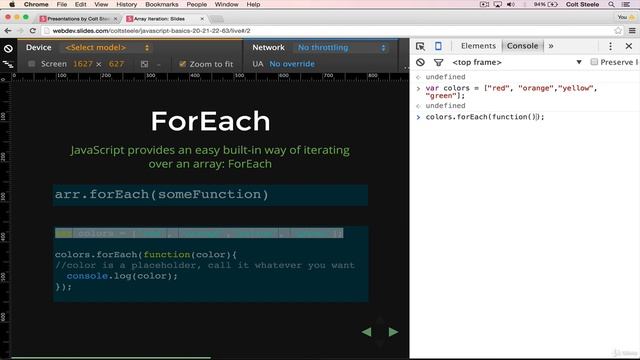Toggle the Zoom to fit checkbox

pyautogui.click(x=182, y=64)
